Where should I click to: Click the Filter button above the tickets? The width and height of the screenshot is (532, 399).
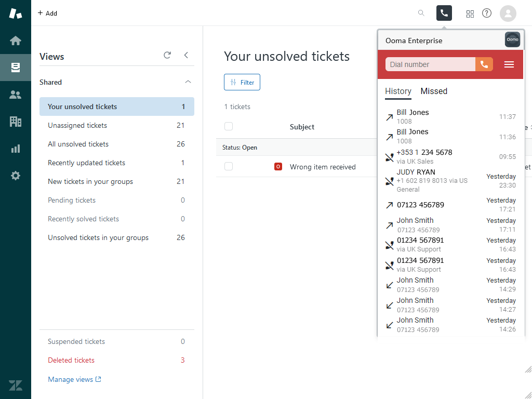point(242,82)
